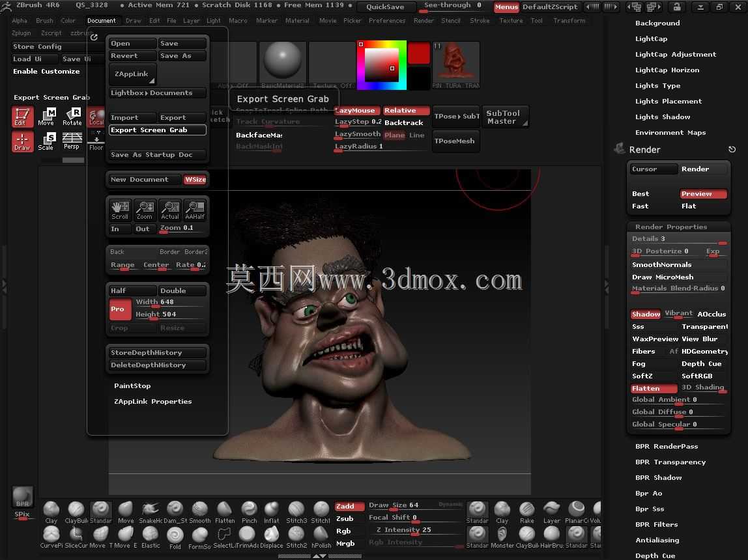Open Lightbox Documents browser
748x560 pixels.
(x=158, y=93)
